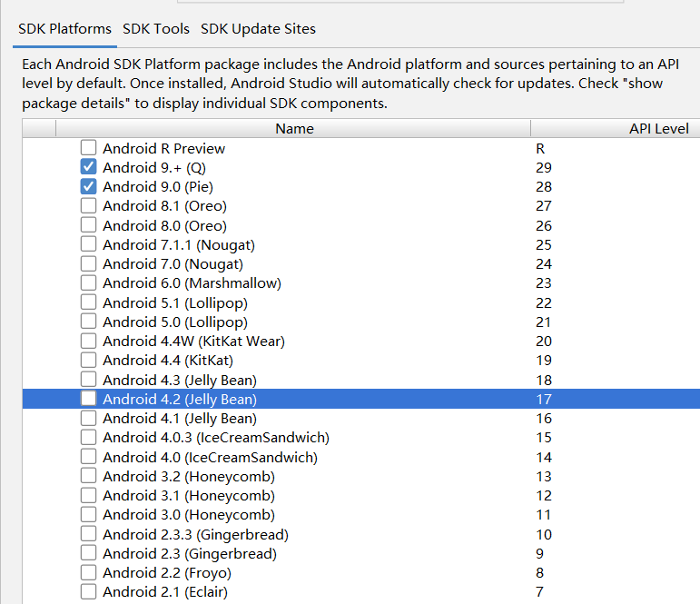Click the 'Android 9.+ (Q)' name

154,167
